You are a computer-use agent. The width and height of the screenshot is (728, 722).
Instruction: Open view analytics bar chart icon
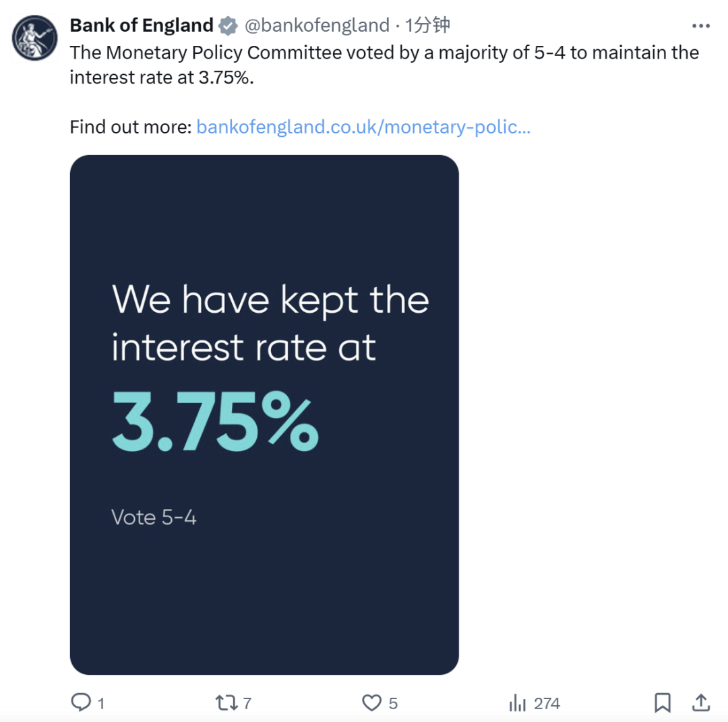(518, 702)
